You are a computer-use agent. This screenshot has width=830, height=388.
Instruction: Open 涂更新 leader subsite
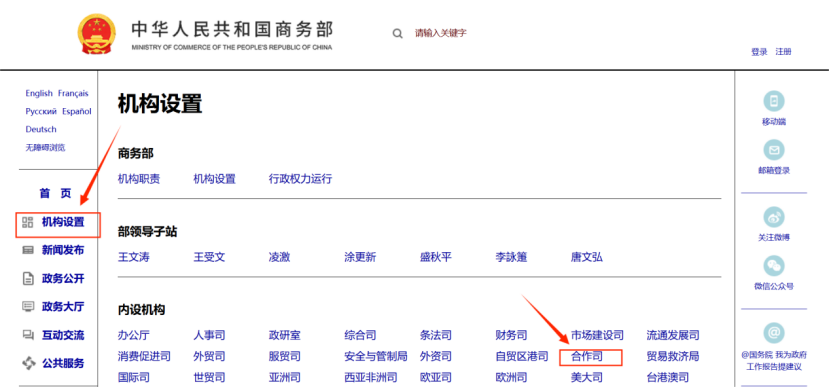click(x=360, y=257)
